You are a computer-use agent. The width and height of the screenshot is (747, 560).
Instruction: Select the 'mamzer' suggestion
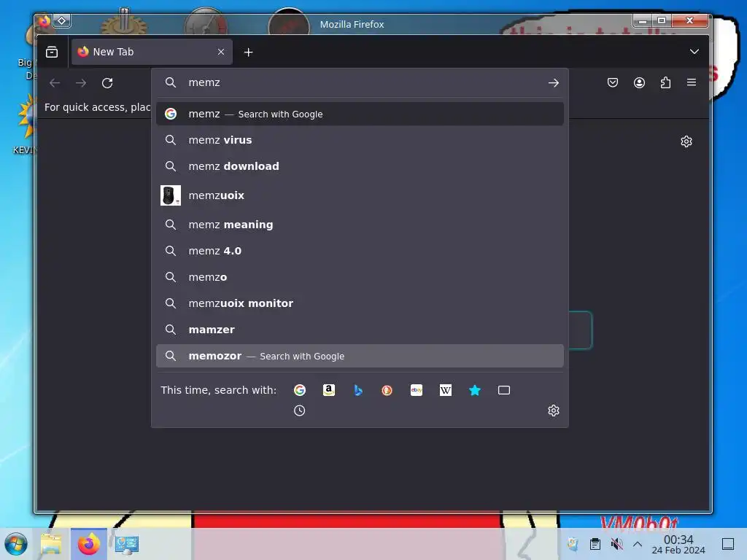pyautogui.click(x=360, y=330)
